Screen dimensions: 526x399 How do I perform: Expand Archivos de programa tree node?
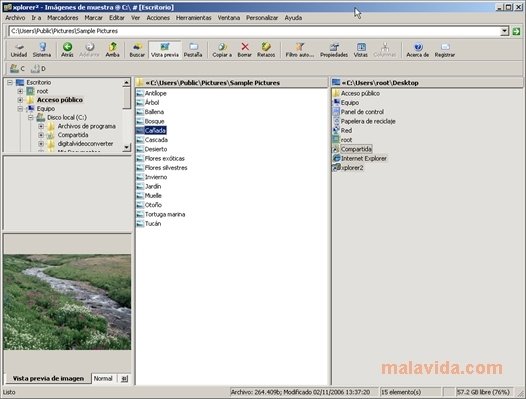[41, 126]
